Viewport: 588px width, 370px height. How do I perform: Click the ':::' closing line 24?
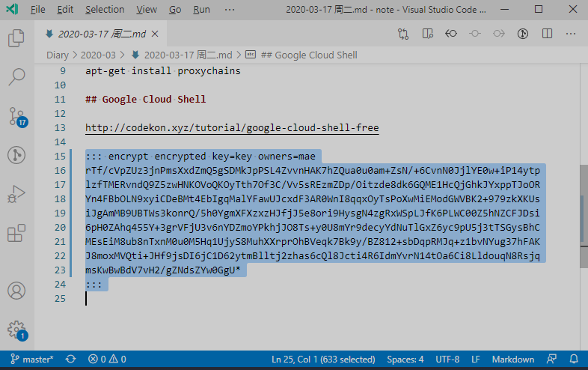tap(94, 285)
